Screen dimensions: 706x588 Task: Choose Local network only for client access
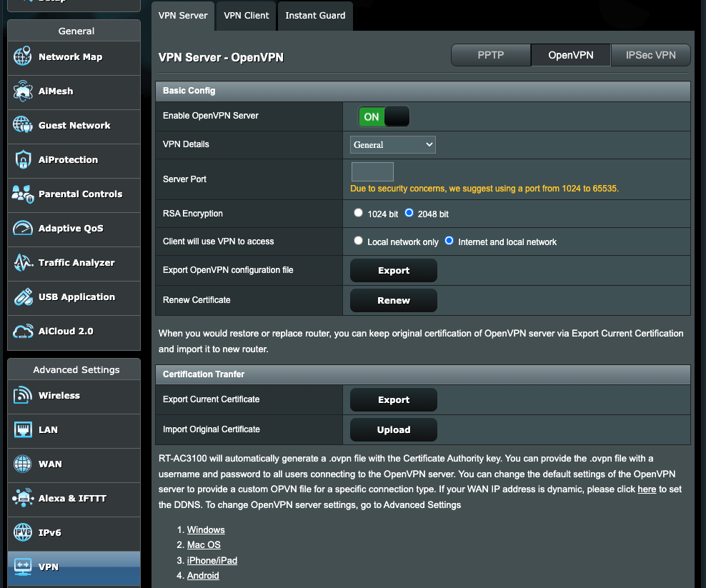pos(358,241)
